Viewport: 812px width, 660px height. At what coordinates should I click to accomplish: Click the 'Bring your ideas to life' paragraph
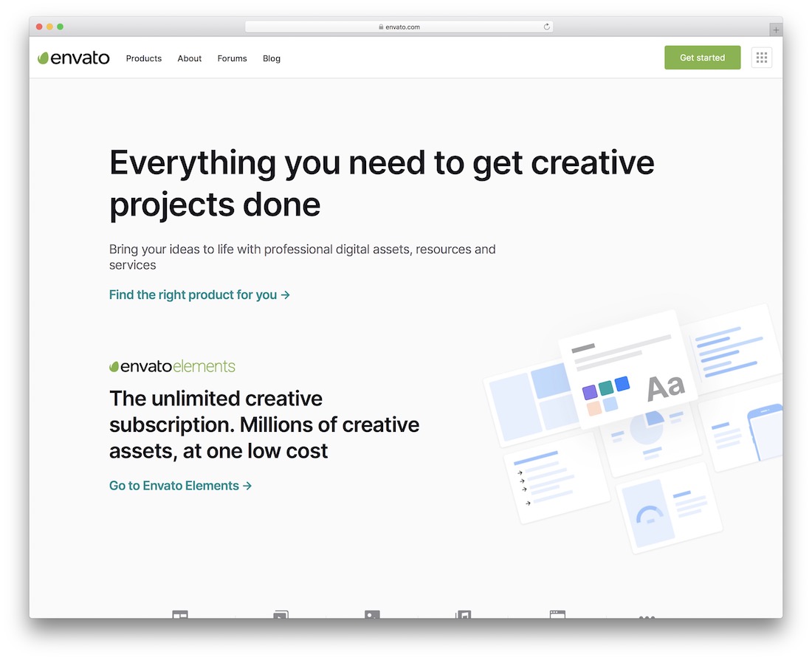[x=303, y=257]
